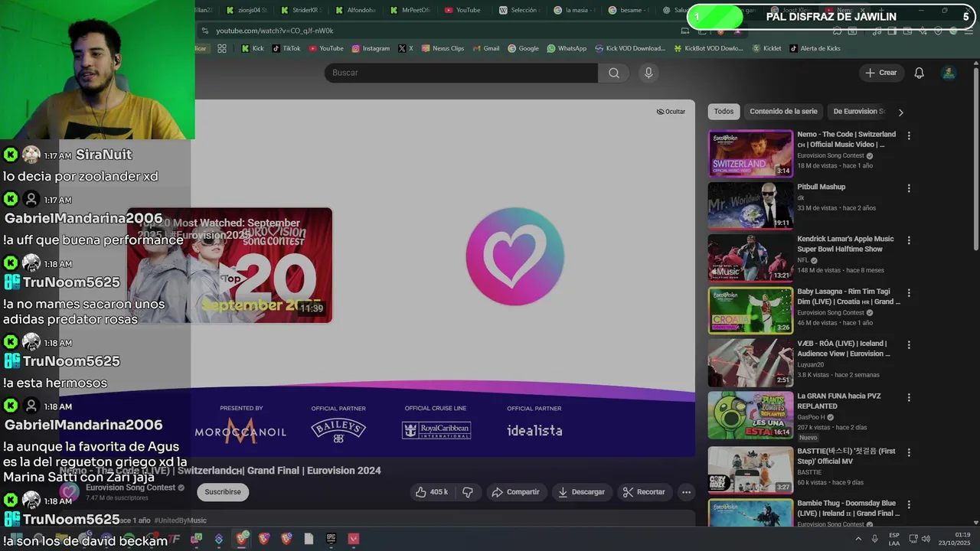This screenshot has height=551, width=980.
Task: Open options menu for La GRAN FUNA video
Action: [909, 397]
